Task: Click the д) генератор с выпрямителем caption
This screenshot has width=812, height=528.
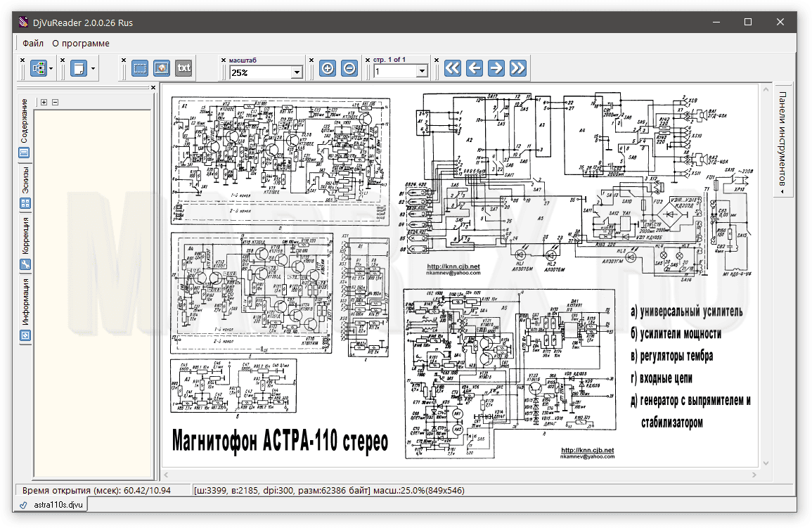Action: [691, 400]
